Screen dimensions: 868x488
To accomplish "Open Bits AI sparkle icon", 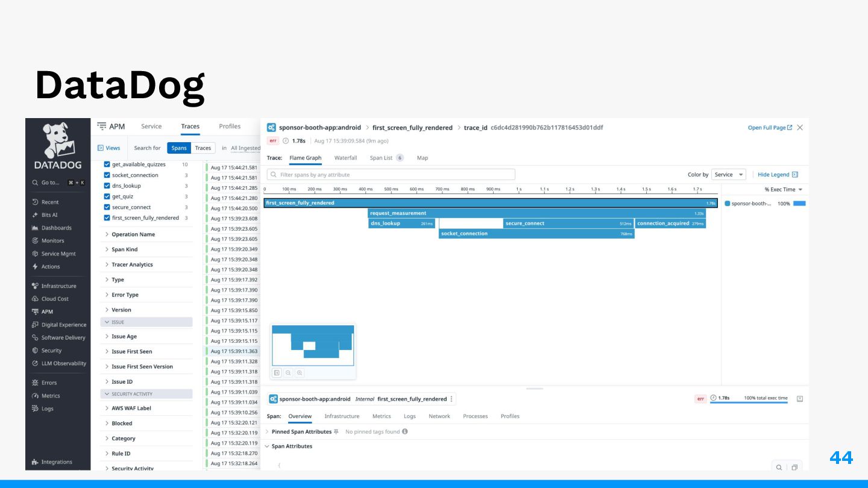I will pos(35,215).
